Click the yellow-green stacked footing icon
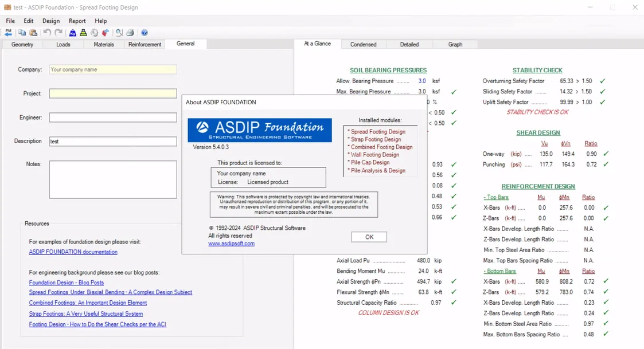The width and height of the screenshot is (644, 349). click(83, 33)
